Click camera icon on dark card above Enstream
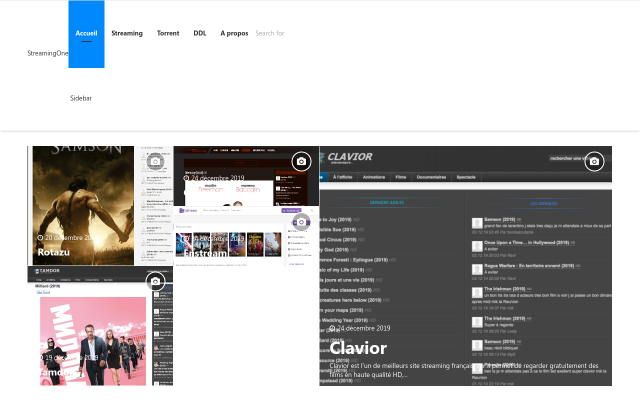640x400 pixels. tap(301, 162)
